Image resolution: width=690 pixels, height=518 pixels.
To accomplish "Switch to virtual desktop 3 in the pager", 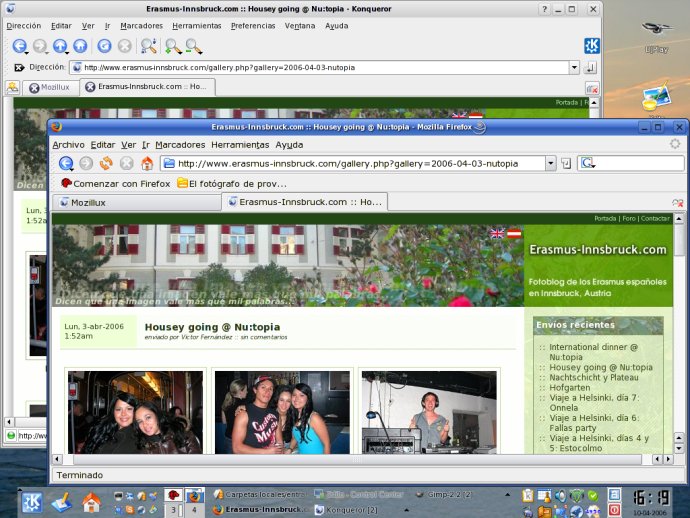I will (173, 510).
